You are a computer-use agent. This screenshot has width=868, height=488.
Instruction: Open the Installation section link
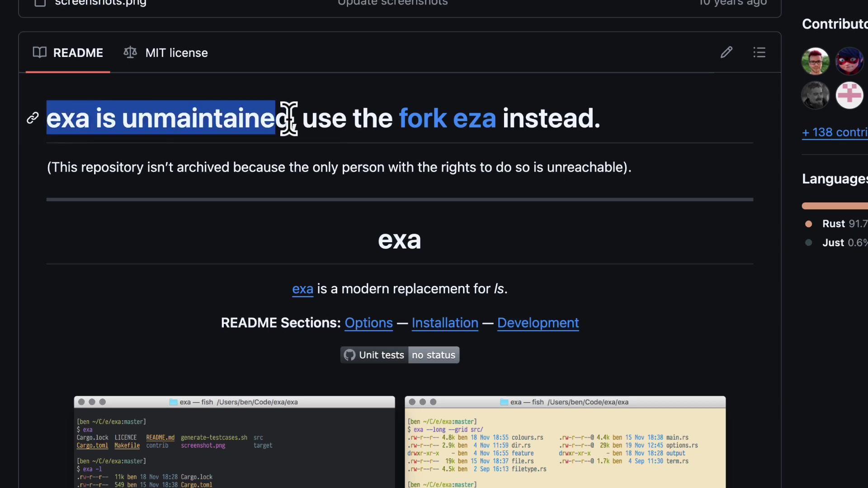[x=444, y=323]
